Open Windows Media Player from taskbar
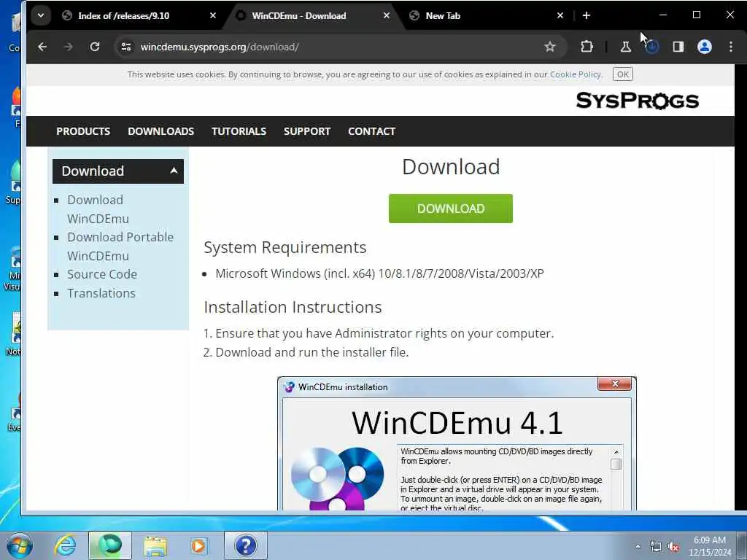Viewport: 747px width, 560px height. coord(198,545)
